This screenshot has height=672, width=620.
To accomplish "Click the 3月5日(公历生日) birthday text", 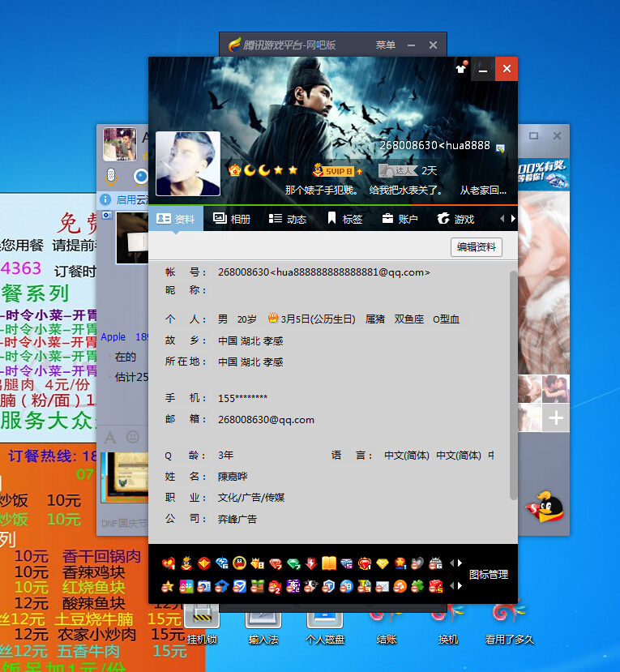I will (x=318, y=319).
